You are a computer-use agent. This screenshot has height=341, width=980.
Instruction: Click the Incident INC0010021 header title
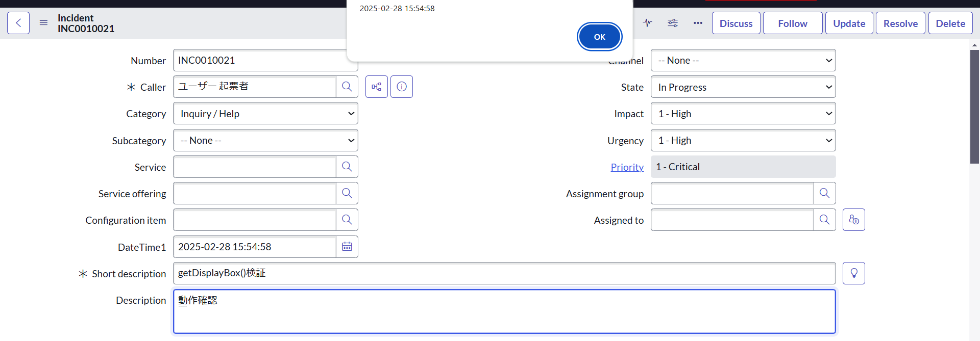(86, 23)
